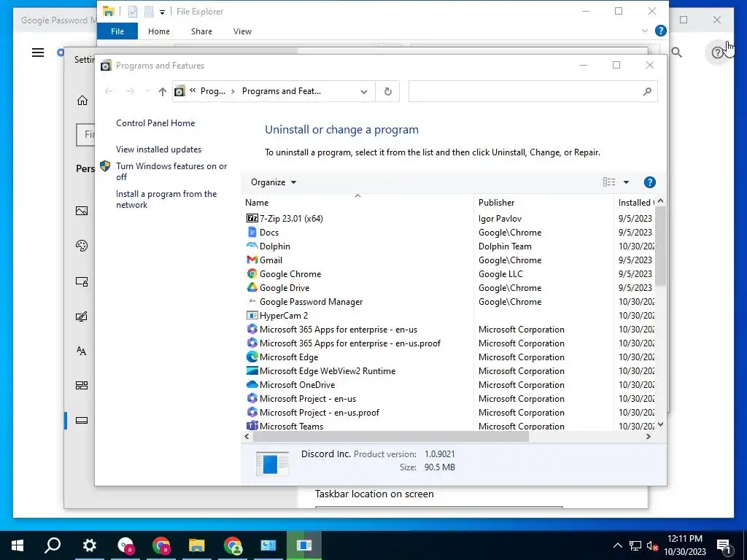Refresh the Programs and Features address bar
Image resolution: width=747 pixels, height=560 pixels.
pos(388,91)
